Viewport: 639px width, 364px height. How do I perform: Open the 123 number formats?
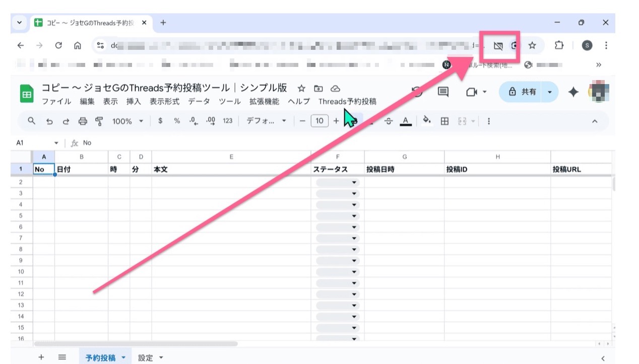(228, 121)
